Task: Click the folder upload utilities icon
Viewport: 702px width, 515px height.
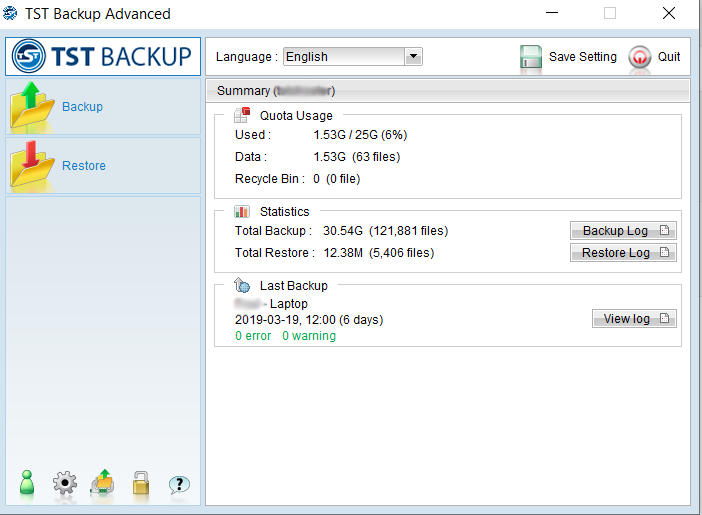Action: 102,483
